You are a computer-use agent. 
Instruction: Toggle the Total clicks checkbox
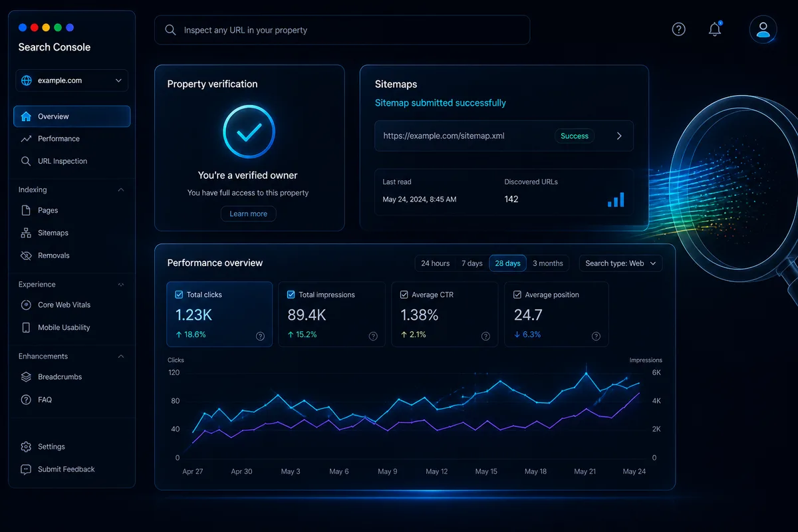click(x=178, y=295)
